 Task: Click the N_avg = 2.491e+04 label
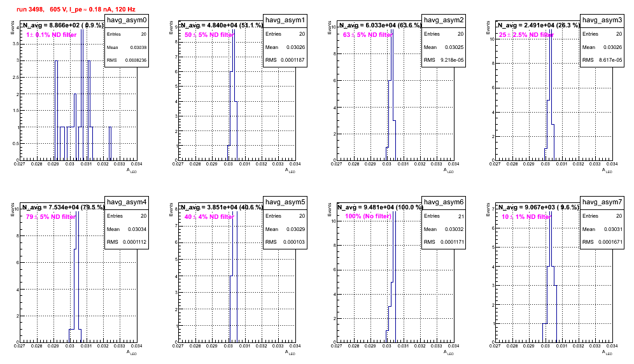(x=539, y=25)
